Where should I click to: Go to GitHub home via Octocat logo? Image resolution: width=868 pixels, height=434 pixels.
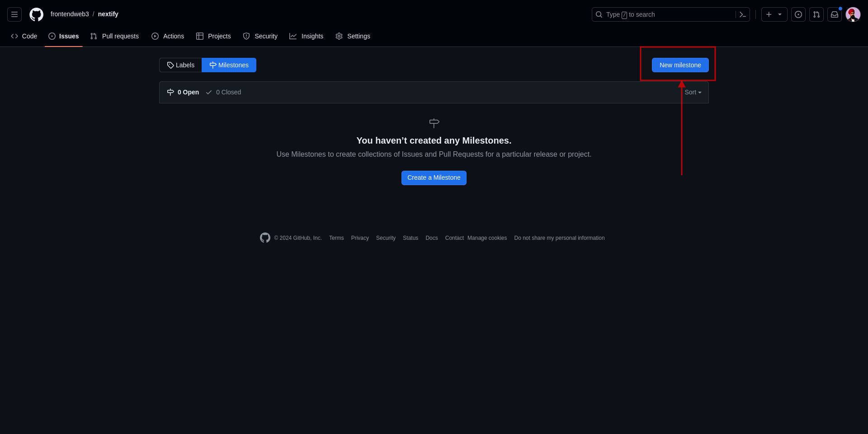[x=37, y=14]
